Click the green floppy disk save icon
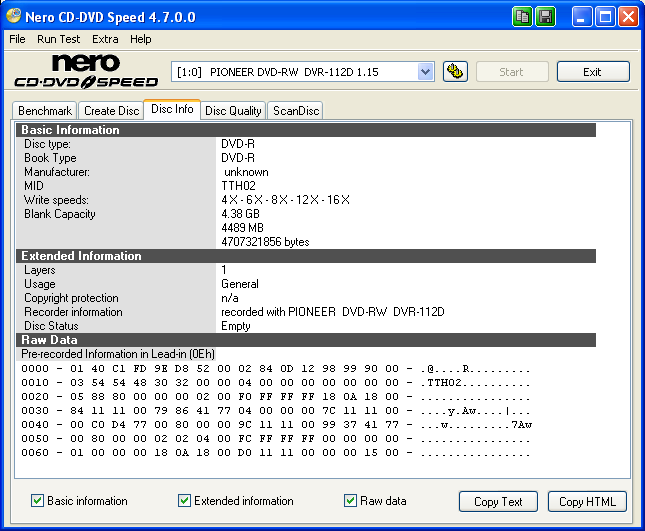The height and width of the screenshot is (531, 645). (x=545, y=17)
